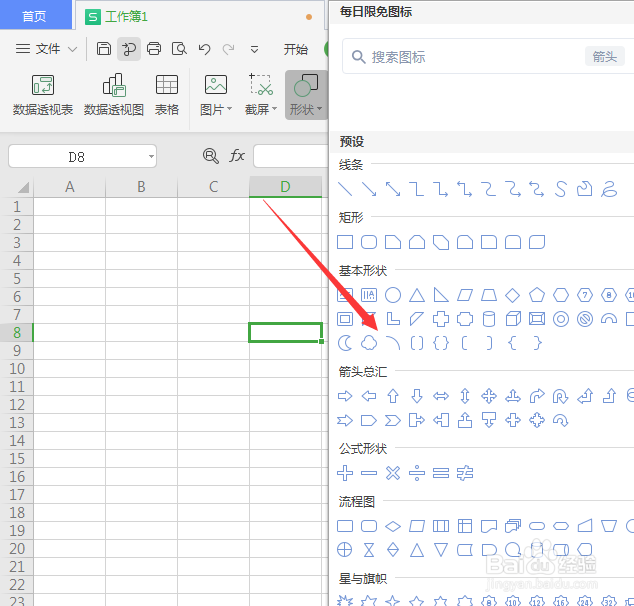Select the plus sign in 公式形状
The width and height of the screenshot is (634, 606).
[345, 473]
